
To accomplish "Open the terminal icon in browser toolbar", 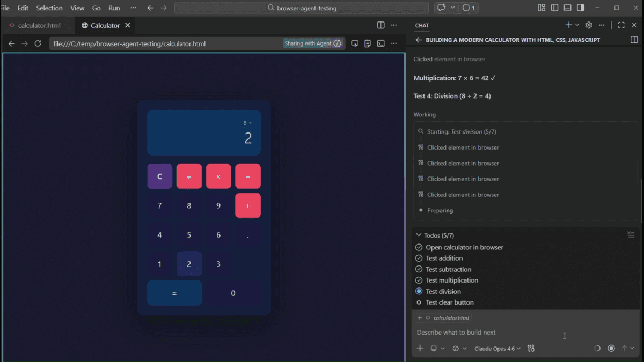I will (380, 43).
